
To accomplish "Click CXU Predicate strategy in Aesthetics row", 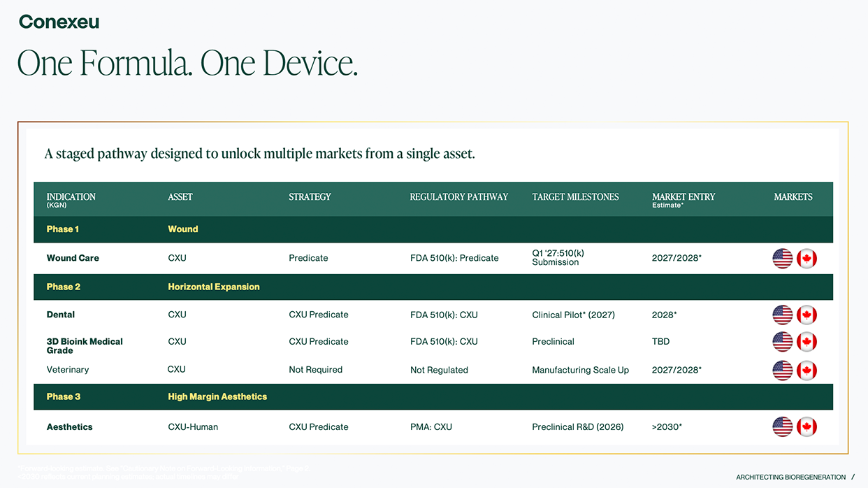I will coord(318,426).
